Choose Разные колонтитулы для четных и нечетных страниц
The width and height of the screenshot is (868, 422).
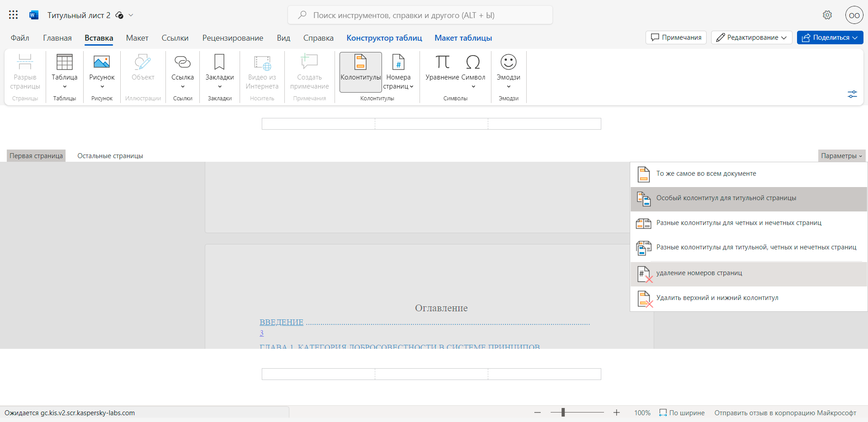749,223
